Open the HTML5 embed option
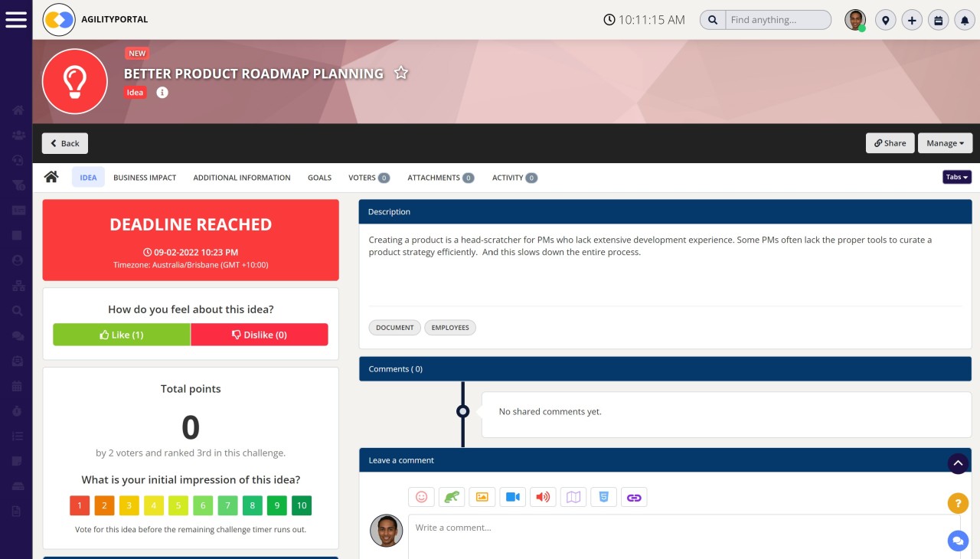Screen dimensions: 980x559 [x=603, y=497]
